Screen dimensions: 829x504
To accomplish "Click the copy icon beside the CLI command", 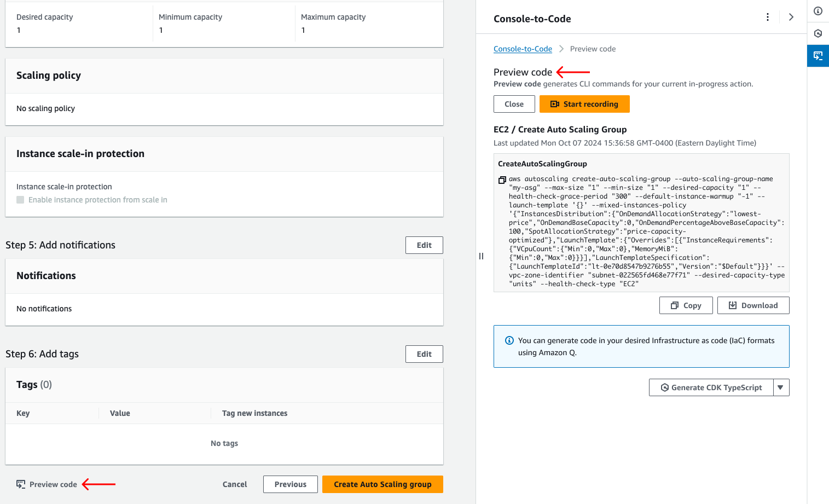I will (x=502, y=180).
